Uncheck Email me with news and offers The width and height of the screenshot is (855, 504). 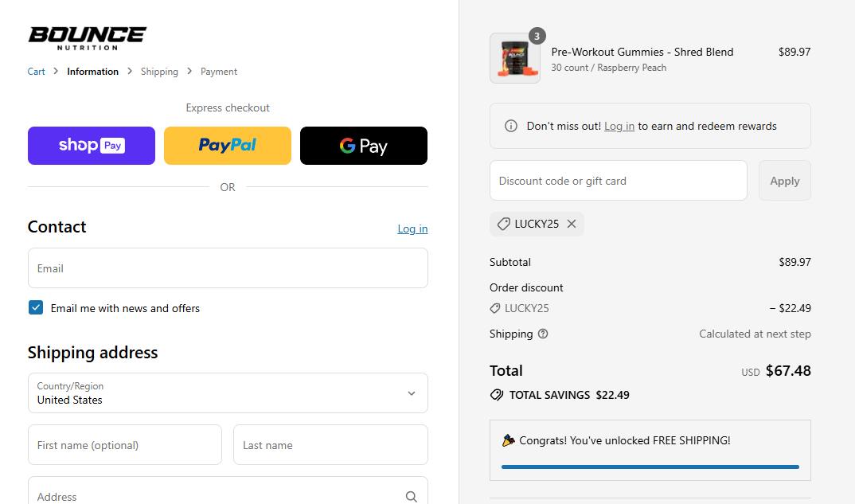36,307
